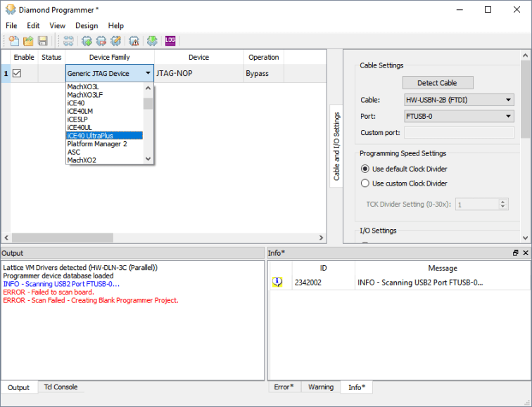This screenshot has height=407, width=532.
Task: Click the chip with warning triangle icon
Action: 134,41
